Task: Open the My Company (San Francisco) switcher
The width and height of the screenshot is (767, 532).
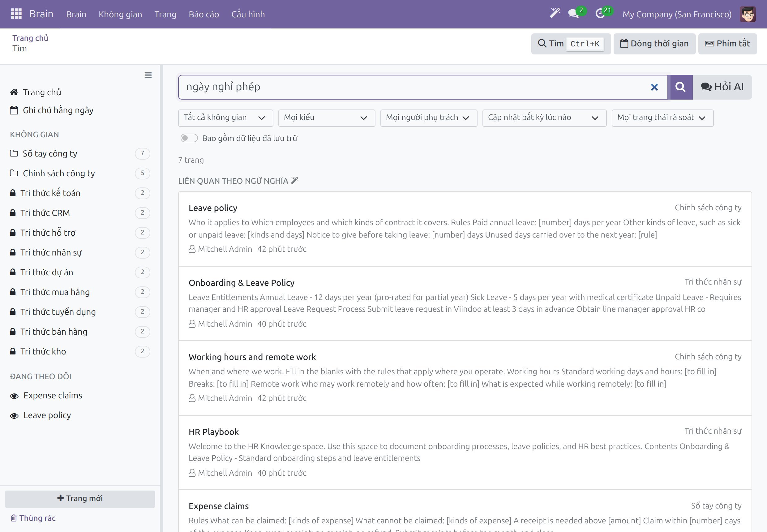Action: point(677,14)
